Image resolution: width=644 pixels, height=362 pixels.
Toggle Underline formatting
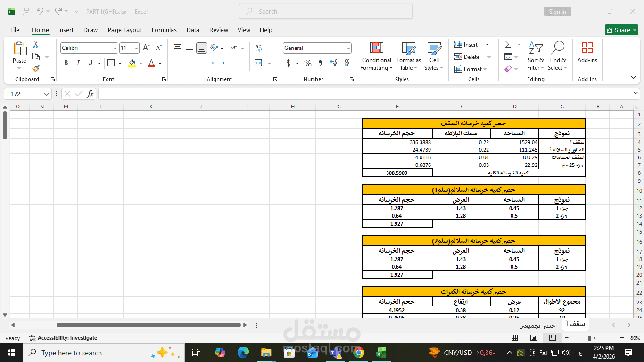[x=90, y=63]
